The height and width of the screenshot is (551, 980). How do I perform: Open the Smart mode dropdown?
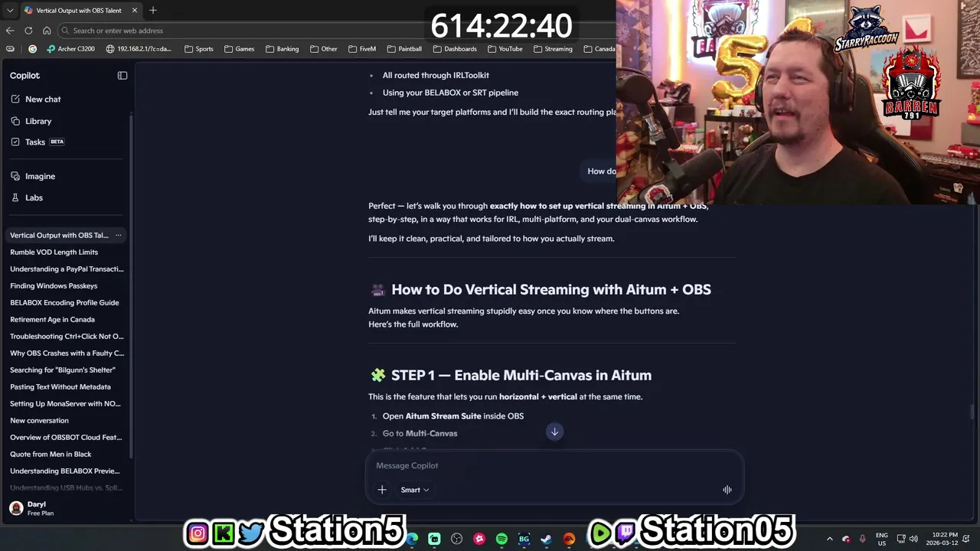tap(414, 490)
